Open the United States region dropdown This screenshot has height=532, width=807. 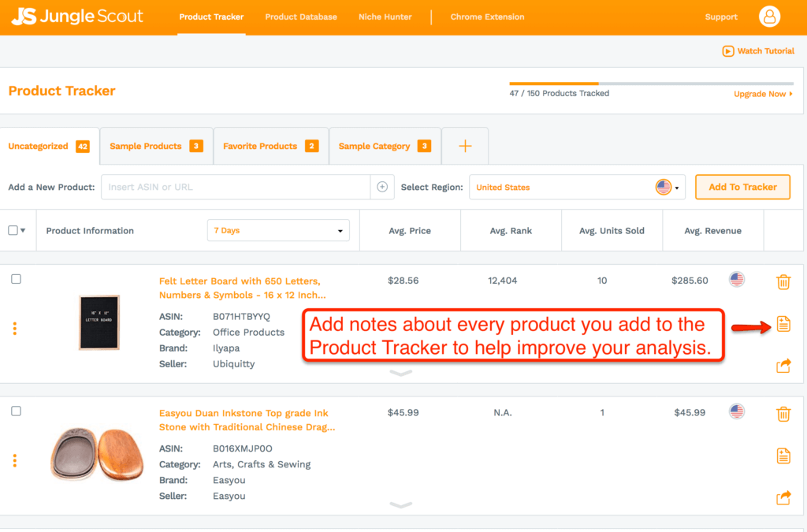(577, 187)
